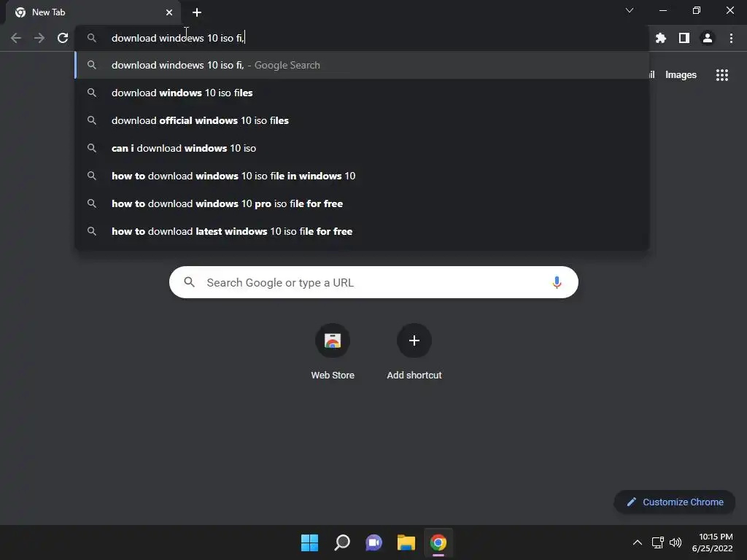Click the magnifier in the Google search box
This screenshot has height=560, width=747.
(189, 282)
